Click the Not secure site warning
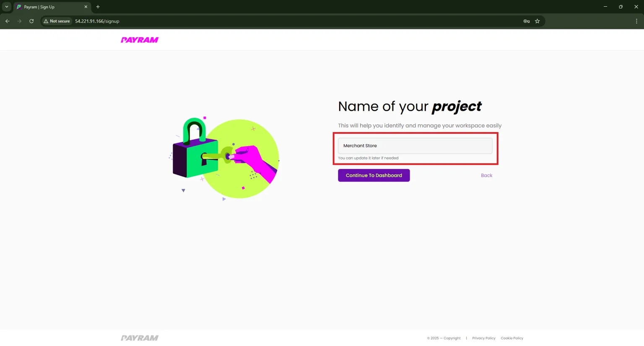This screenshot has width=644, height=346. coord(57,21)
